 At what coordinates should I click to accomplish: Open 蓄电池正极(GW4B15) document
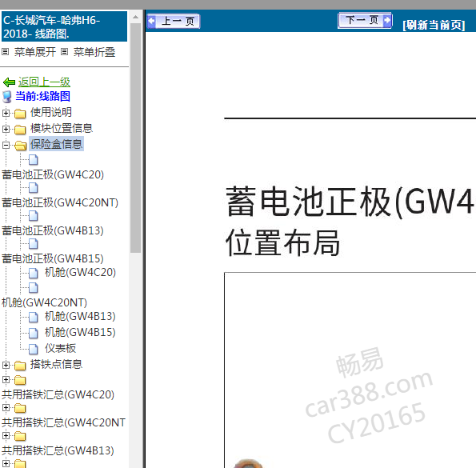[53, 258]
